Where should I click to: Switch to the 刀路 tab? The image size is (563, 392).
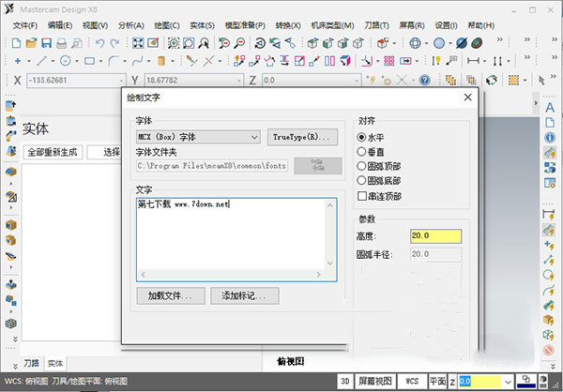[x=32, y=363]
